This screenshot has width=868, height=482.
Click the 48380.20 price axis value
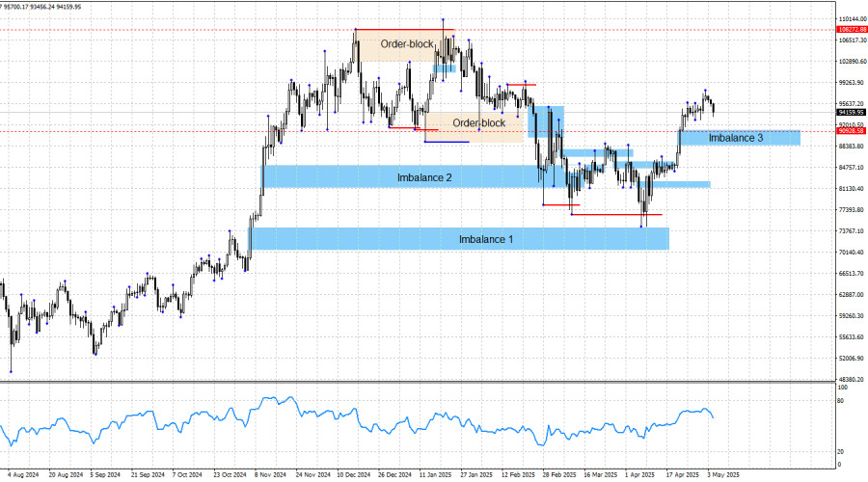click(x=852, y=380)
